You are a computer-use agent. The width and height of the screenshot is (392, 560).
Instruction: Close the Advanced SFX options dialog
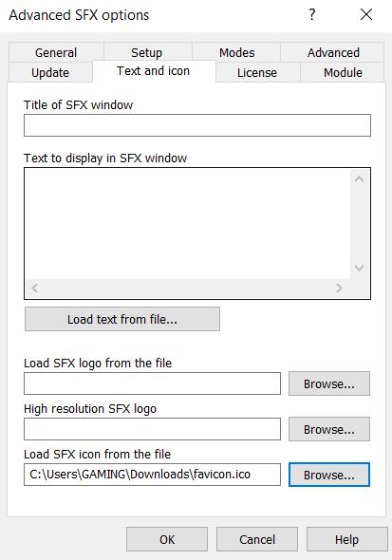click(x=366, y=14)
